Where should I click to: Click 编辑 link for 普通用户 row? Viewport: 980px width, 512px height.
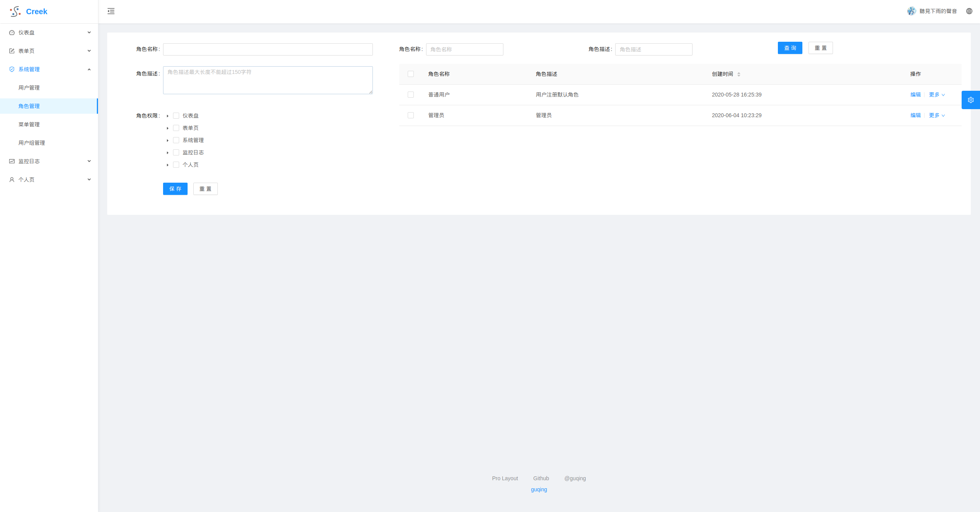point(915,95)
